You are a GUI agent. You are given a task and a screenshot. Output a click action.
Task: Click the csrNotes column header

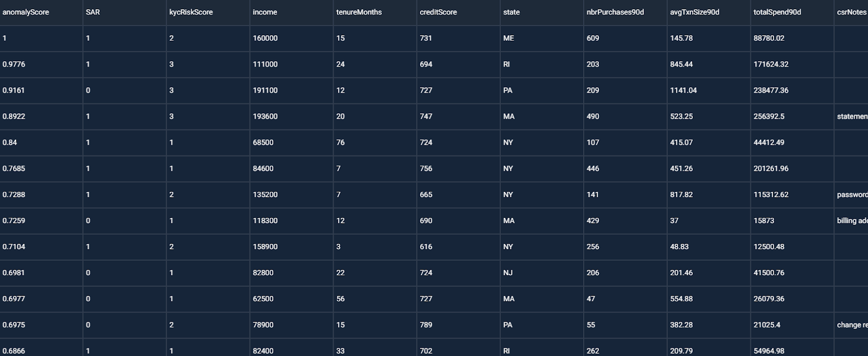coord(852,12)
